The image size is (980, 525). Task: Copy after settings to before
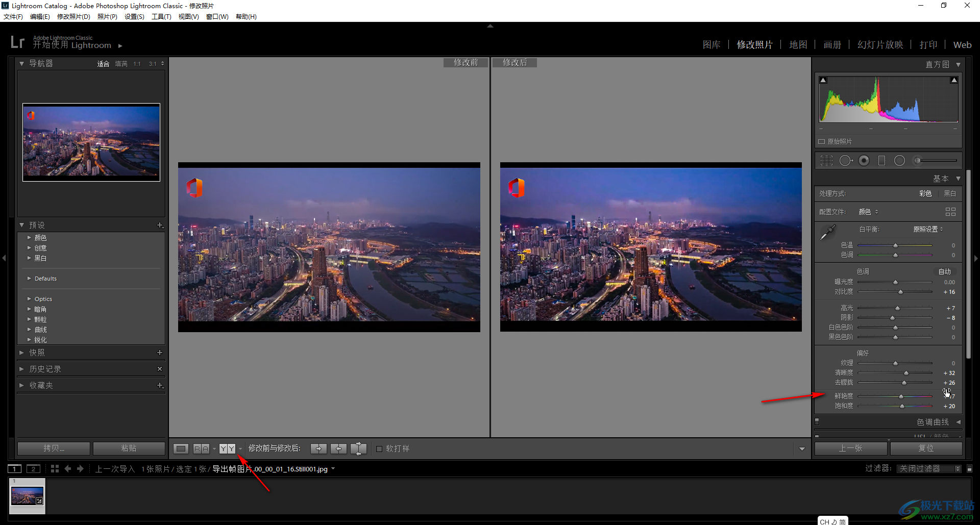click(338, 448)
